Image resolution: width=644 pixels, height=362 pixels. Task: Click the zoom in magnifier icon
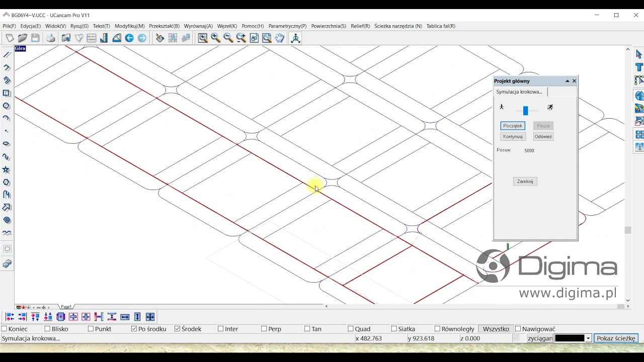click(x=216, y=38)
